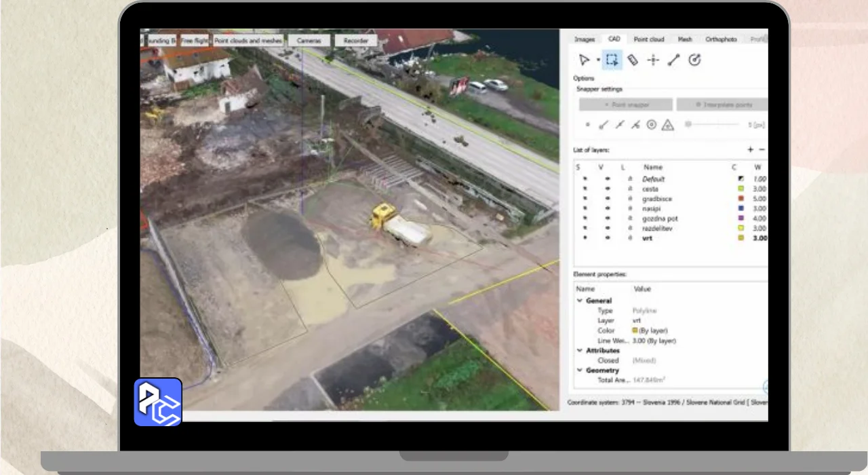Open the Orthophoto tab
Image resolution: width=868 pixels, height=475 pixels.
pyautogui.click(x=721, y=39)
